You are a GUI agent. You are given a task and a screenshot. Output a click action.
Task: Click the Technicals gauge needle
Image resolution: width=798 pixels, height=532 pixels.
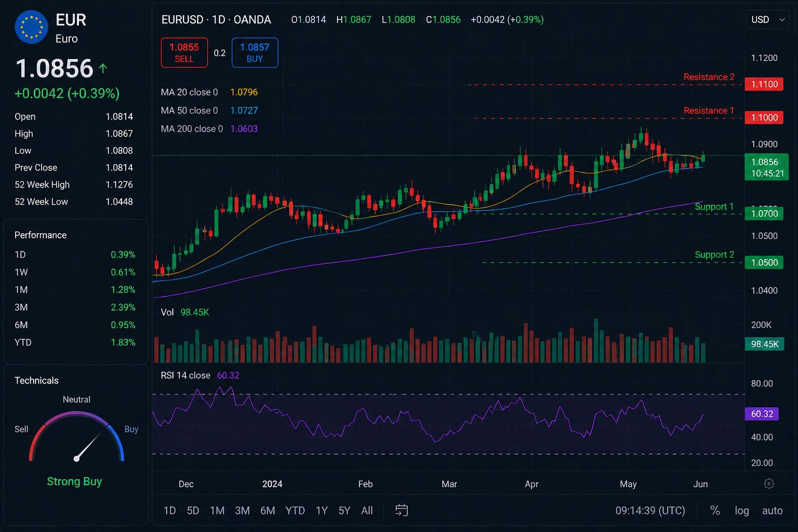tap(87, 446)
